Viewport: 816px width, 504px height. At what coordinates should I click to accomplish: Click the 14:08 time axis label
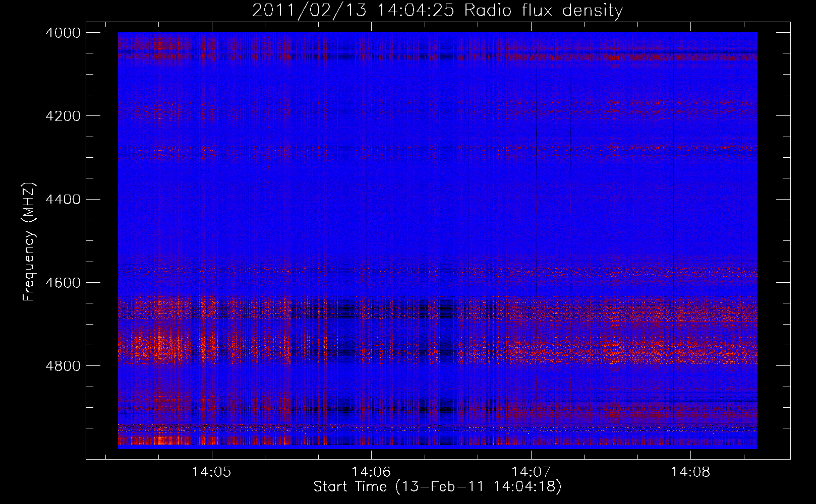pyautogui.click(x=690, y=472)
